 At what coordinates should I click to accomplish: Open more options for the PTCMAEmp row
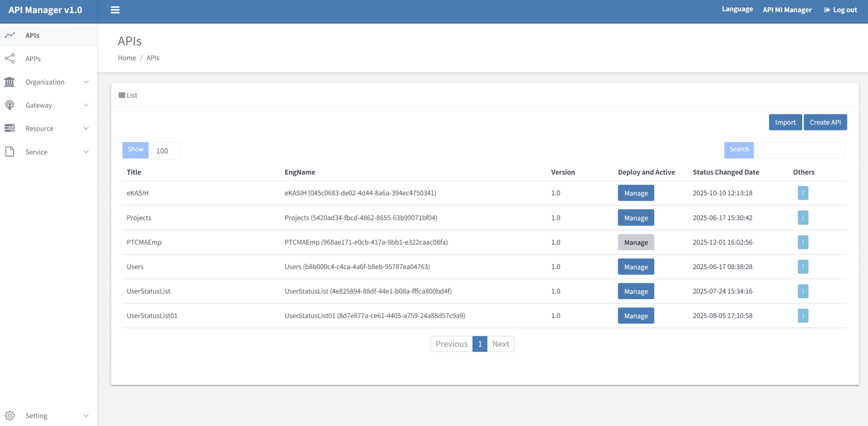coord(803,242)
